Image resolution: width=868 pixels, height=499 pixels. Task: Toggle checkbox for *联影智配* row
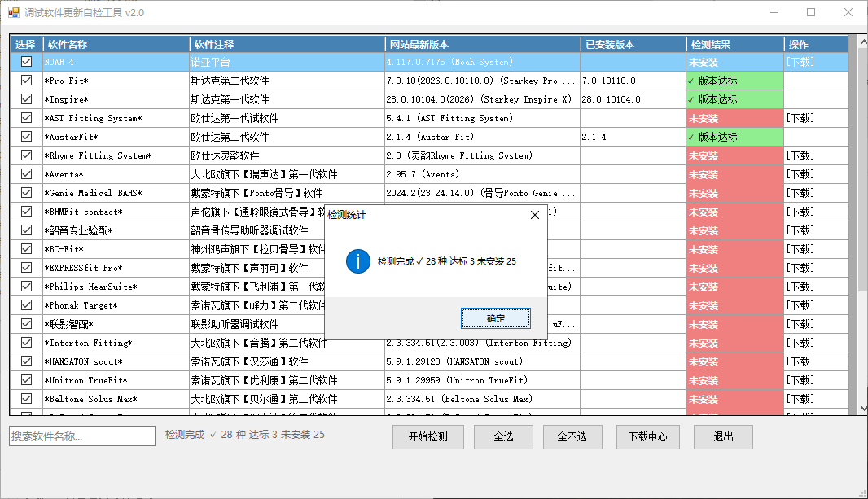click(26, 324)
